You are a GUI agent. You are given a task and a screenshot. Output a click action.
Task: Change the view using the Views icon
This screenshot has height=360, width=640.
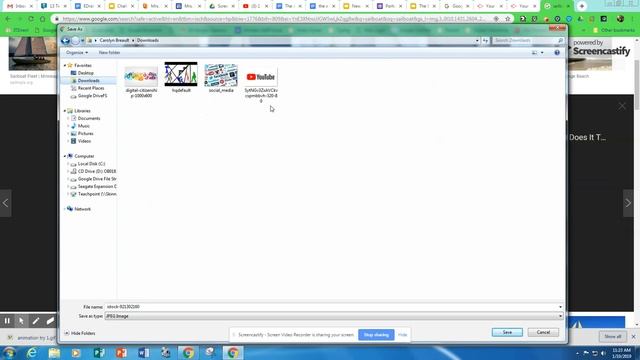click(x=534, y=53)
